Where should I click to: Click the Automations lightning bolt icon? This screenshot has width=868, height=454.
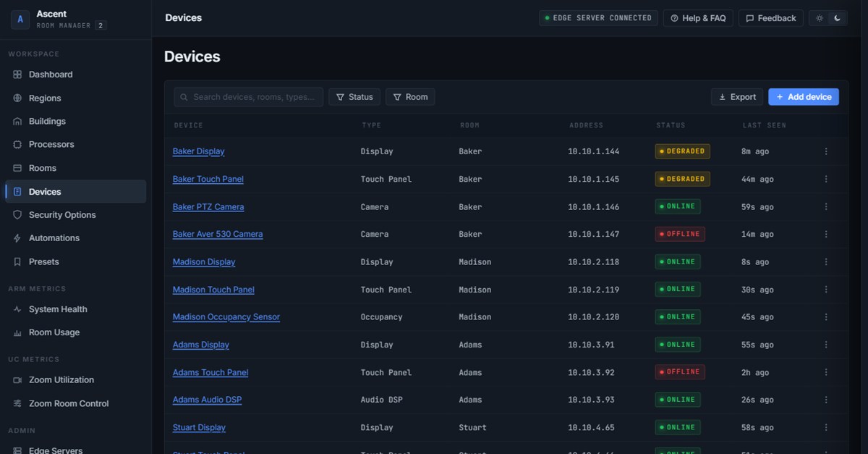click(17, 238)
